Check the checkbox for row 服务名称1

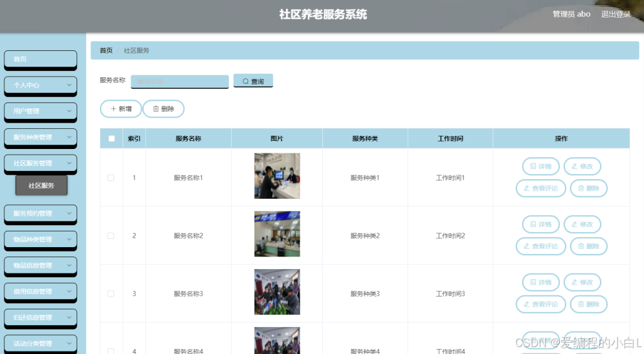click(x=111, y=177)
